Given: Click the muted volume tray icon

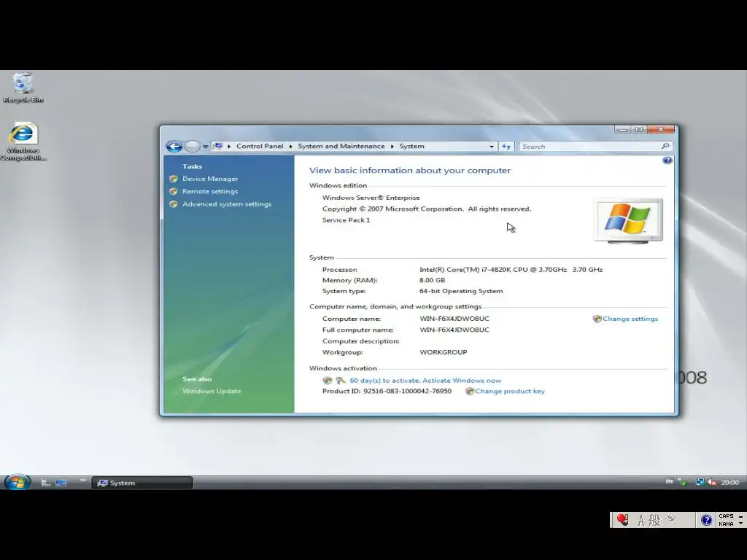Looking at the screenshot, I should coord(712,483).
